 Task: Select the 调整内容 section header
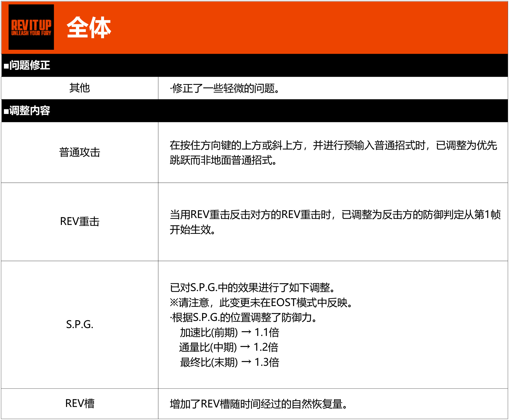coord(27,110)
